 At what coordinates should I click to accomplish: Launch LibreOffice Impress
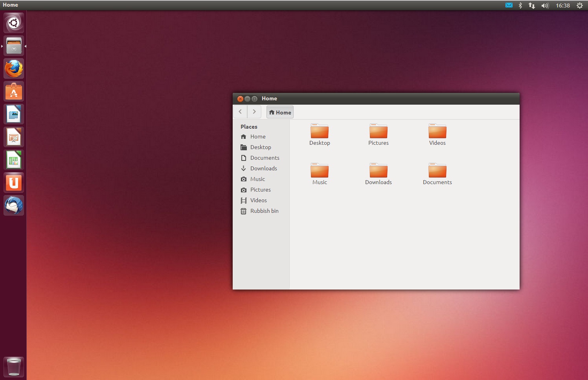click(x=13, y=137)
